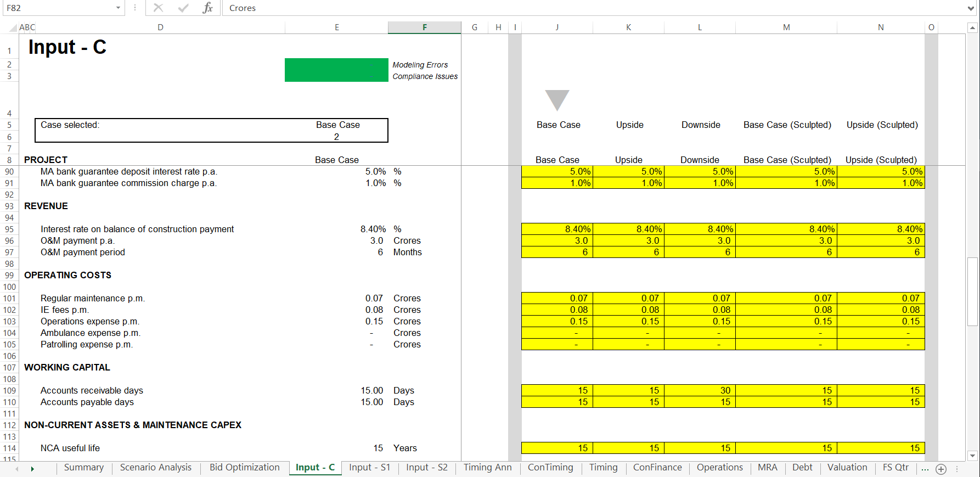The width and height of the screenshot is (980, 477).
Task: Select the Months unit cell
Action: (408, 252)
